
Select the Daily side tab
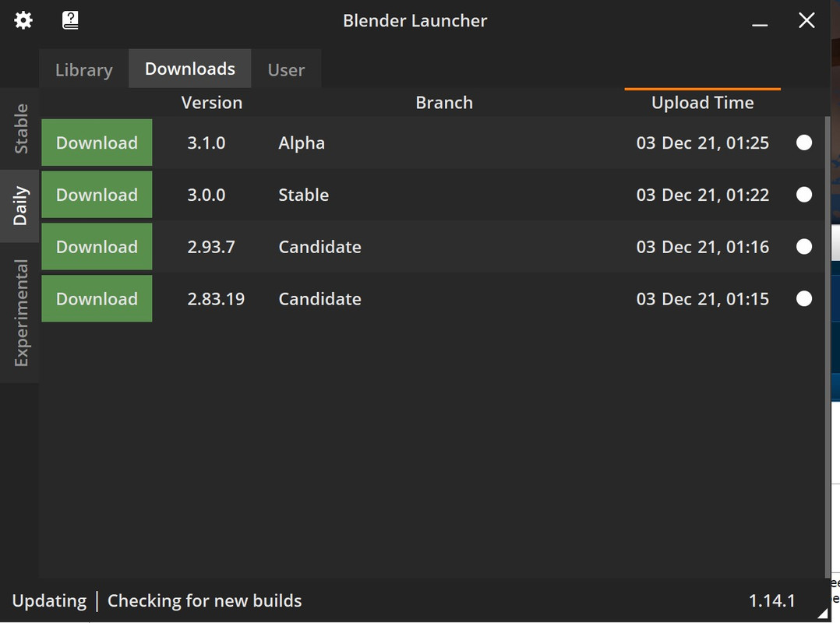point(19,206)
